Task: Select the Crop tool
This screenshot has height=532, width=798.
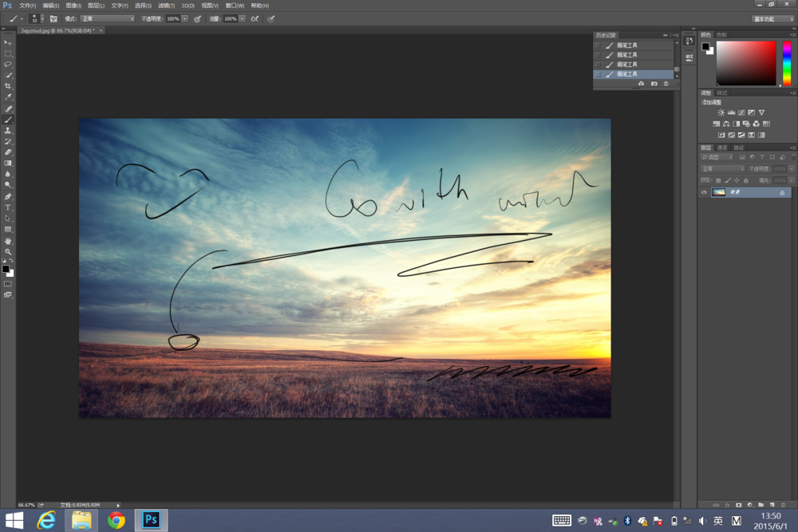Action: pyautogui.click(x=8, y=86)
